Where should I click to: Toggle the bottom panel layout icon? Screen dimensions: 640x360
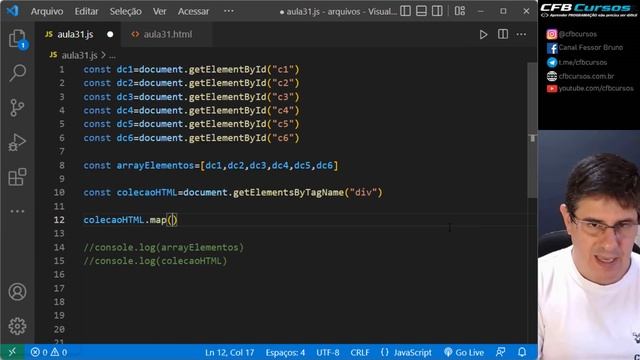point(421,11)
